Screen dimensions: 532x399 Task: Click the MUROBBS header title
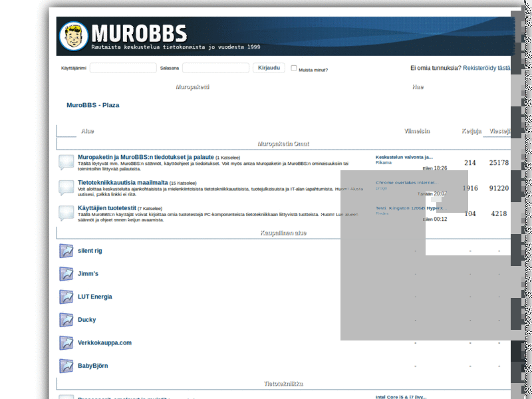point(139,33)
